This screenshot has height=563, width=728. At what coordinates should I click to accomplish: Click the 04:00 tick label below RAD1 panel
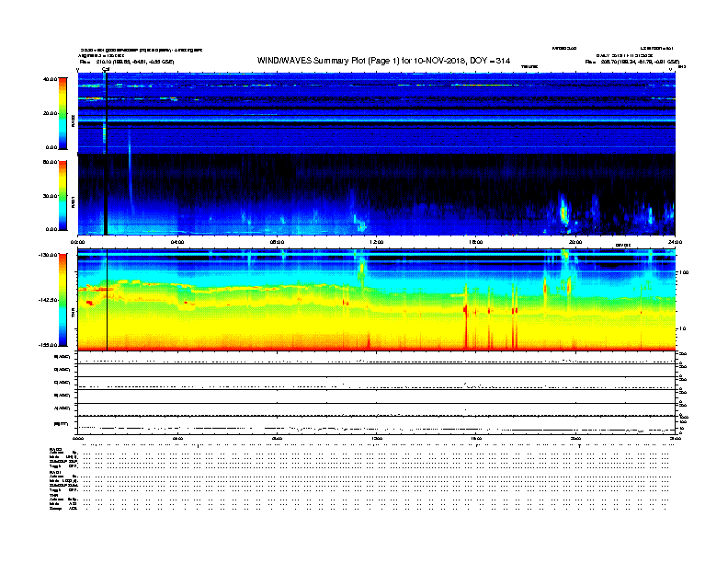tap(177, 242)
